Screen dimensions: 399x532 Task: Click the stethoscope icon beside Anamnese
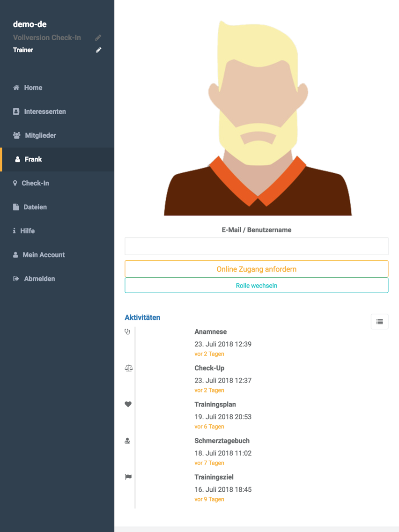pos(127,332)
